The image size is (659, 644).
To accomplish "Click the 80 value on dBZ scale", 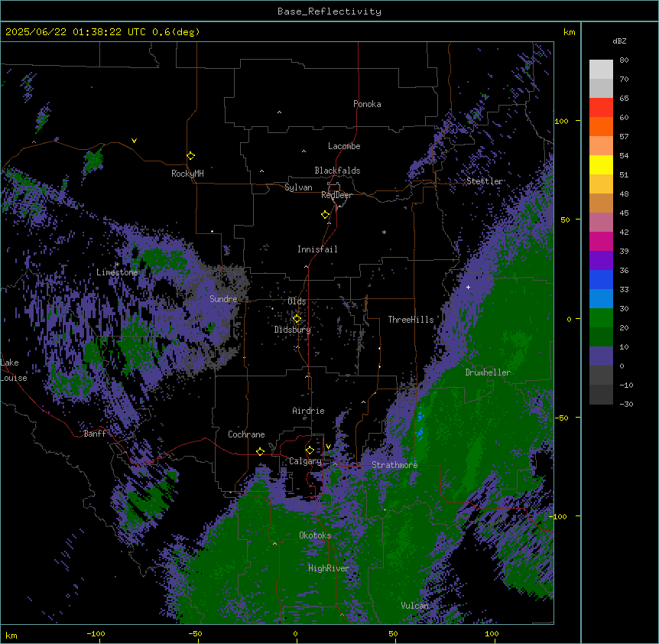I will coord(624,60).
